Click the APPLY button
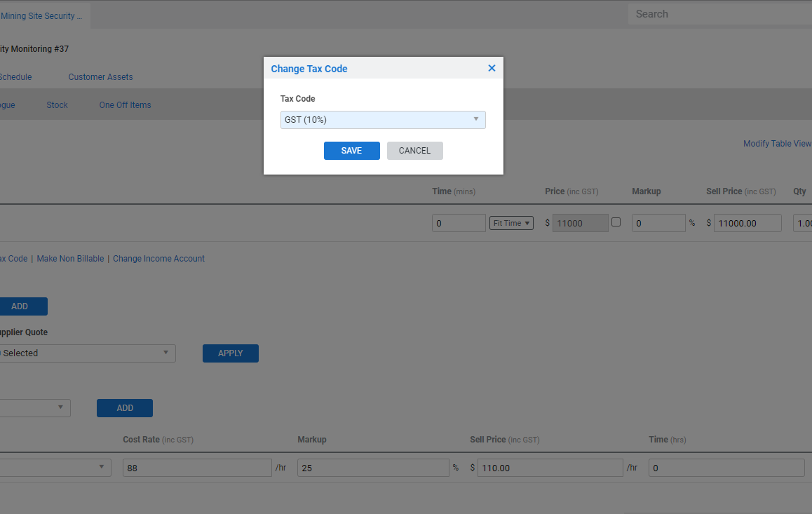This screenshot has width=812, height=514. (231, 353)
